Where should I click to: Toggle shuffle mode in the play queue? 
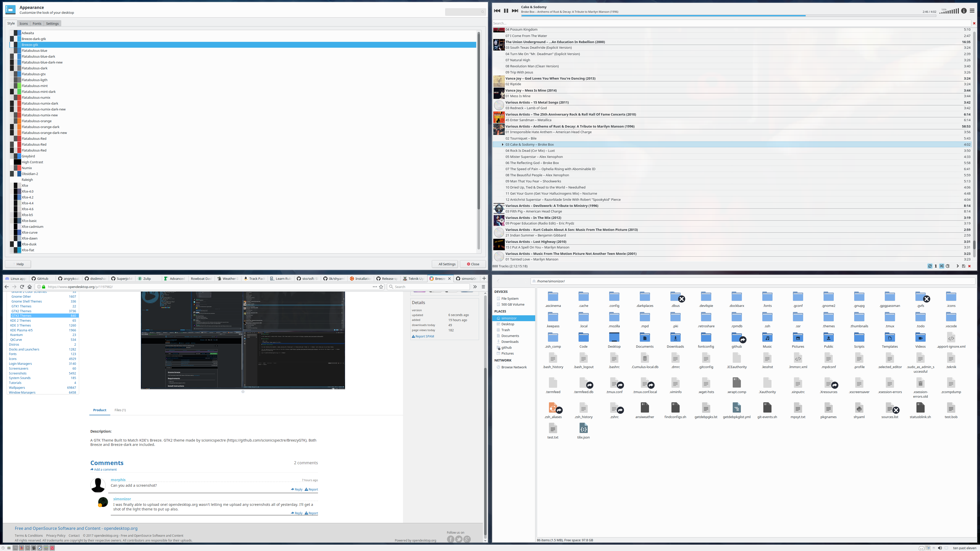[941, 266]
